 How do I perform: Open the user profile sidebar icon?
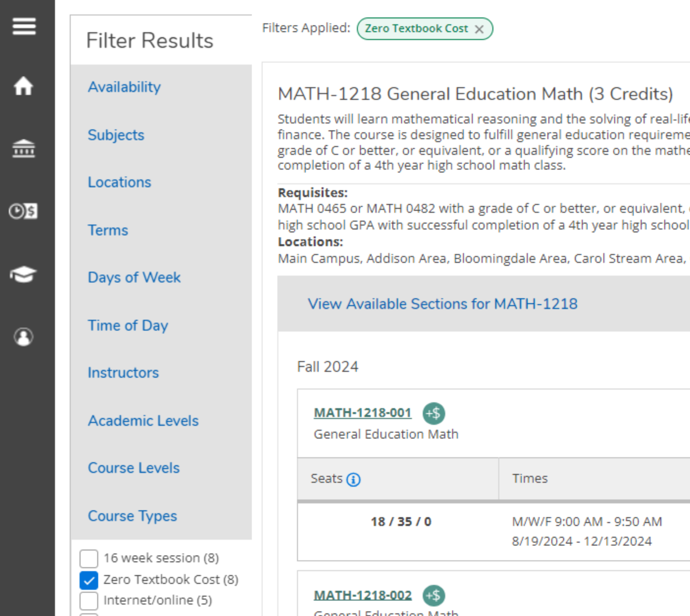click(23, 337)
